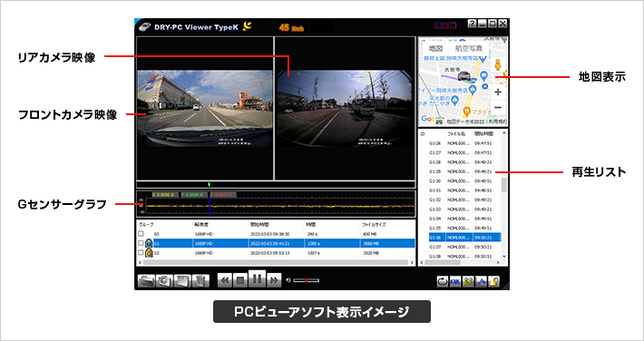644x341 pixels.
Task: Click the save floppy disk icon
Action: click(x=182, y=280)
